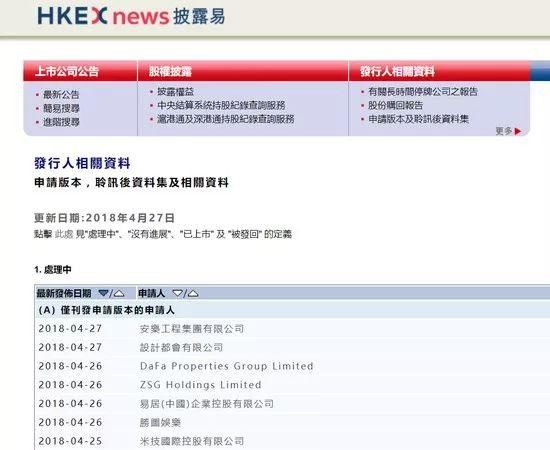This screenshot has width=550, height=450.
Task: Open the 股份購回報告 link
Action: click(395, 105)
